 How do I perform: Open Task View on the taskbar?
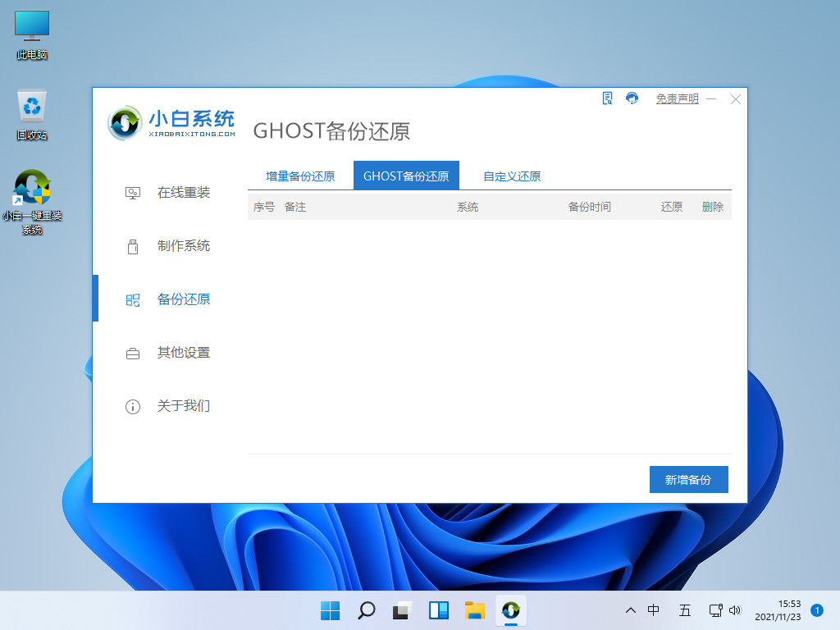tap(402, 610)
